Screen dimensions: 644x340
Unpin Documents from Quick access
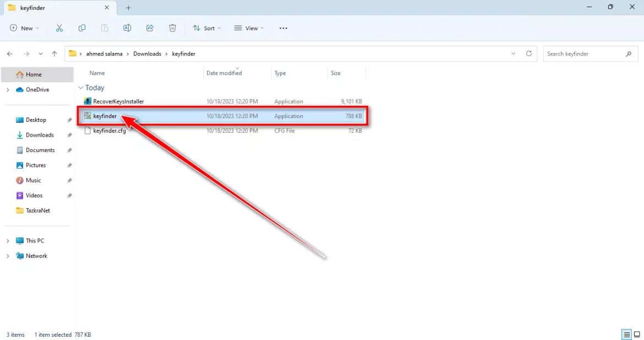pos(69,150)
